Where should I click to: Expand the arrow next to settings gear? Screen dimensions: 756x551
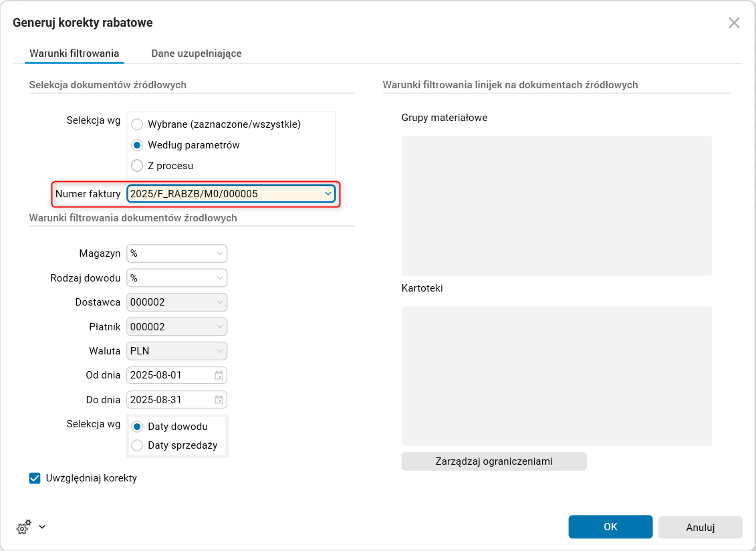[42, 527]
